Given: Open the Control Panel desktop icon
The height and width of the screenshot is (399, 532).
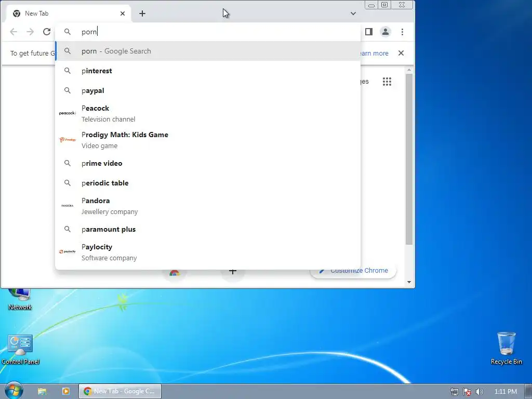Looking at the screenshot, I should pos(20,350).
